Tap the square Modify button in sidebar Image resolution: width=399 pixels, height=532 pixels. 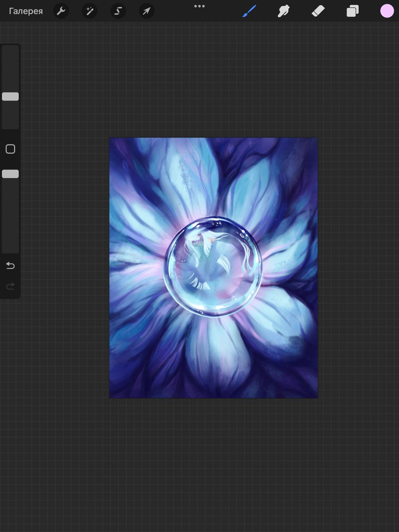pyautogui.click(x=10, y=149)
